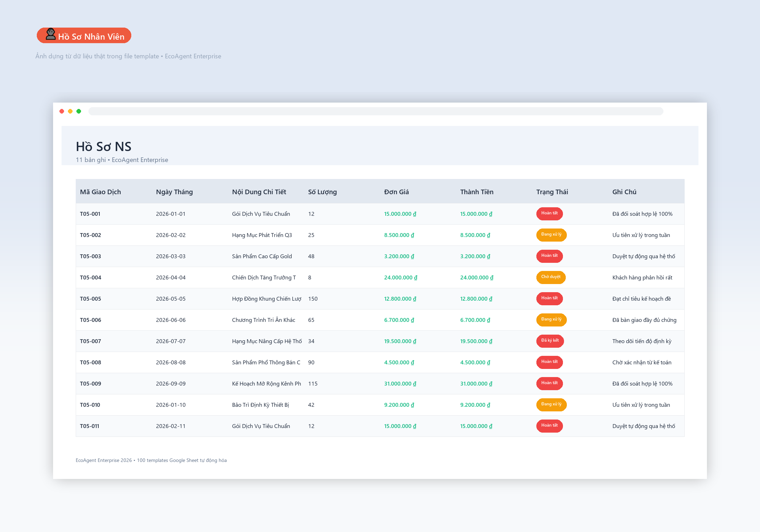Click the Chương Trình Tri Ân Khác cell
This screenshot has width=760, height=532.
point(264,320)
